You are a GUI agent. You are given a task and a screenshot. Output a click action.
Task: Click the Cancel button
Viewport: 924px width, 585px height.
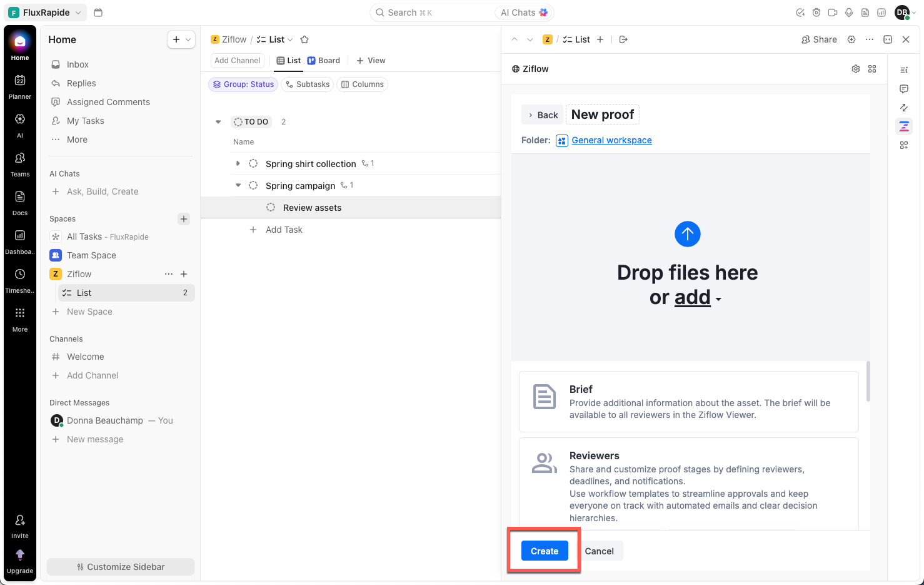coord(599,551)
